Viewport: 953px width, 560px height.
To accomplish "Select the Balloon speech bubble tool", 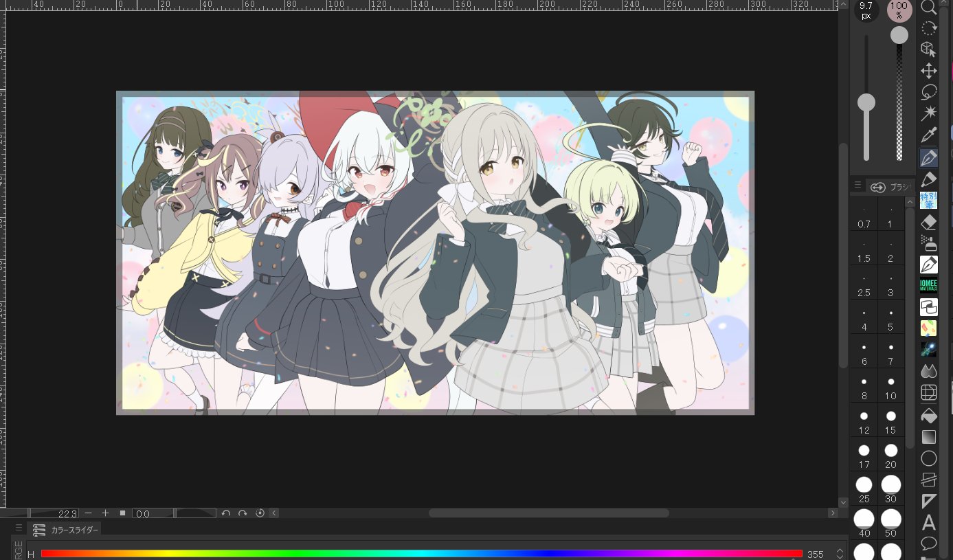I will [928, 544].
